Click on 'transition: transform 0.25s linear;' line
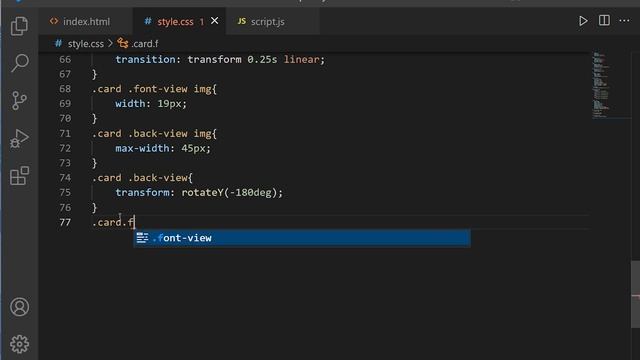The height and width of the screenshot is (360, 640). click(220, 60)
